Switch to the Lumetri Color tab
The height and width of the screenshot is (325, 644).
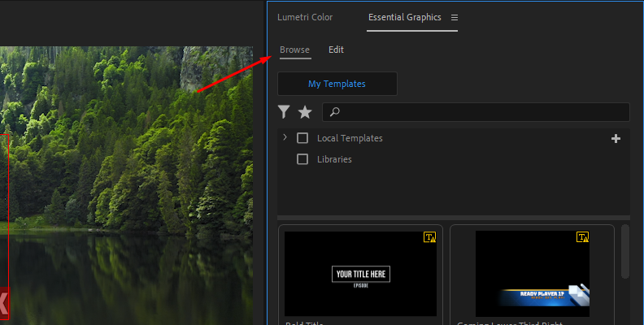pyautogui.click(x=305, y=17)
